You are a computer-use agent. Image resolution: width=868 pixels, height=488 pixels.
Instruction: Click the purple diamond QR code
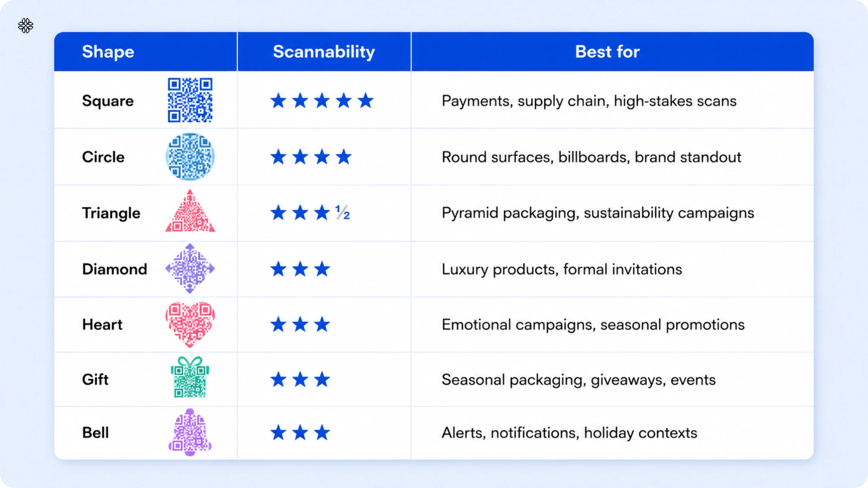click(190, 268)
